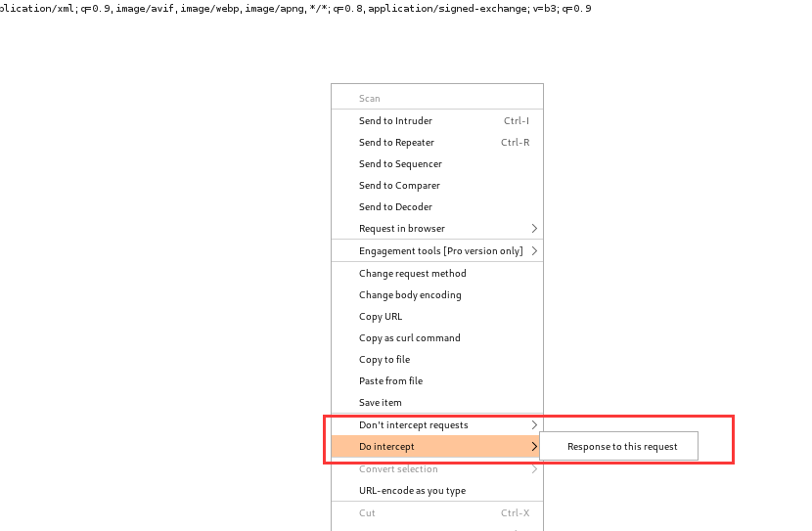Select Change body encoding
This screenshot has height=531, width=812.
tap(410, 295)
